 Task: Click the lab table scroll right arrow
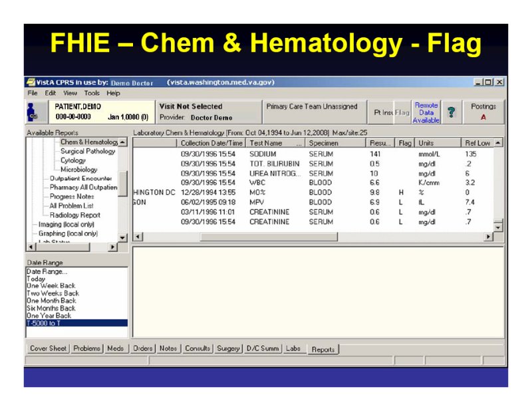(x=488, y=237)
